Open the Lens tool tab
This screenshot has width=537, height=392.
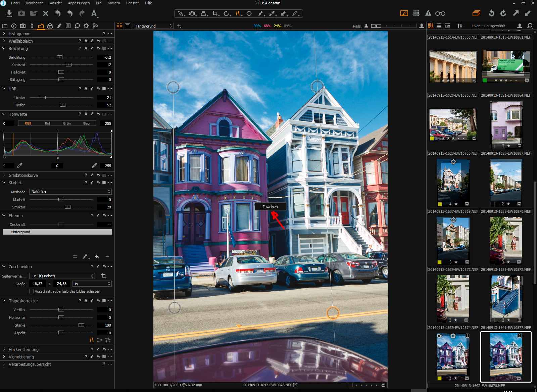pyautogui.click(x=32, y=26)
